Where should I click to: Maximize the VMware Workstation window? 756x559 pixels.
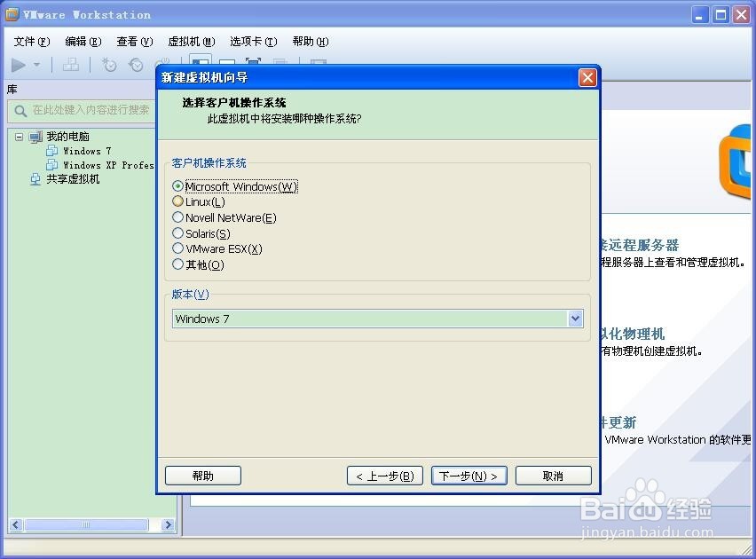click(721, 15)
